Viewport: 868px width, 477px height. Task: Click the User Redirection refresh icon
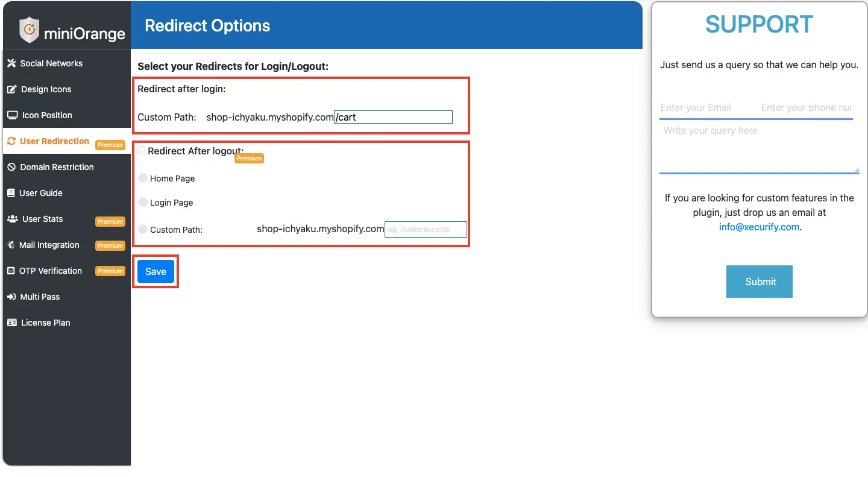(x=11, y=141)
